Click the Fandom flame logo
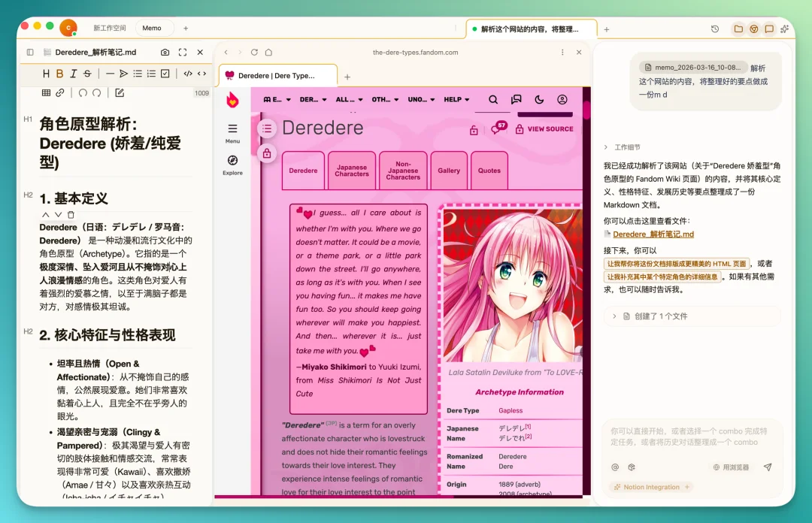Image resolution: width=812 pixels, height=523 pixels. pyautogui.click(x=234, y=98)
